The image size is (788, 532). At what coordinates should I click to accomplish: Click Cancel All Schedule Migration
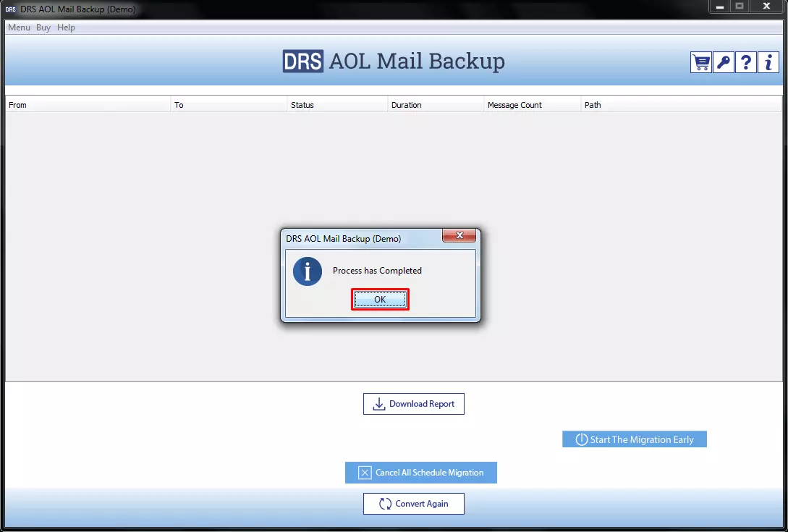click(x=420, y=473)
